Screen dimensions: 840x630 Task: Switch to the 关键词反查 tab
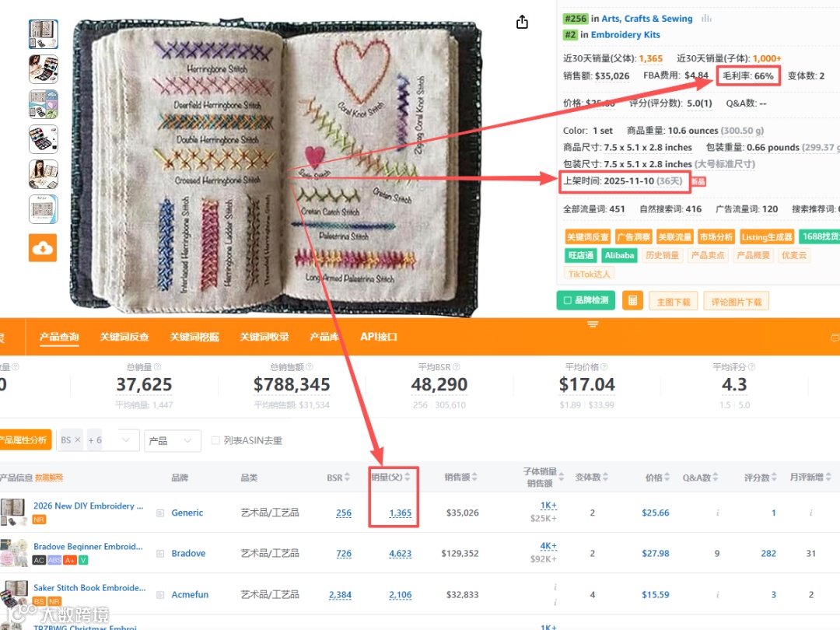coord(124,337)
